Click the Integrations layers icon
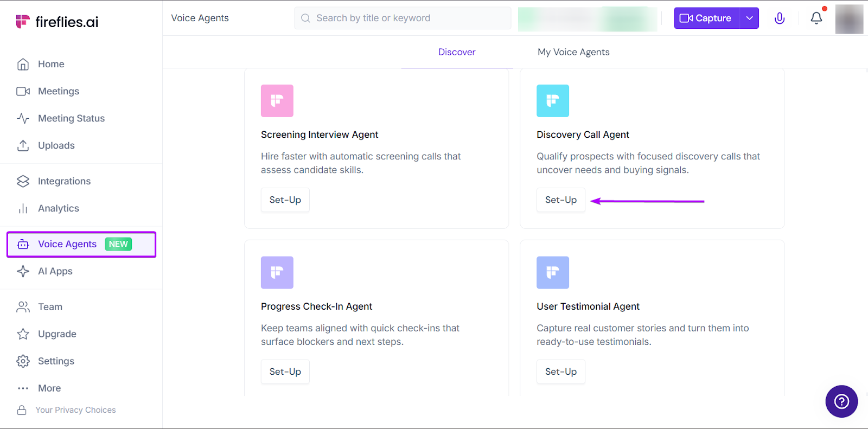 point(23,181)
